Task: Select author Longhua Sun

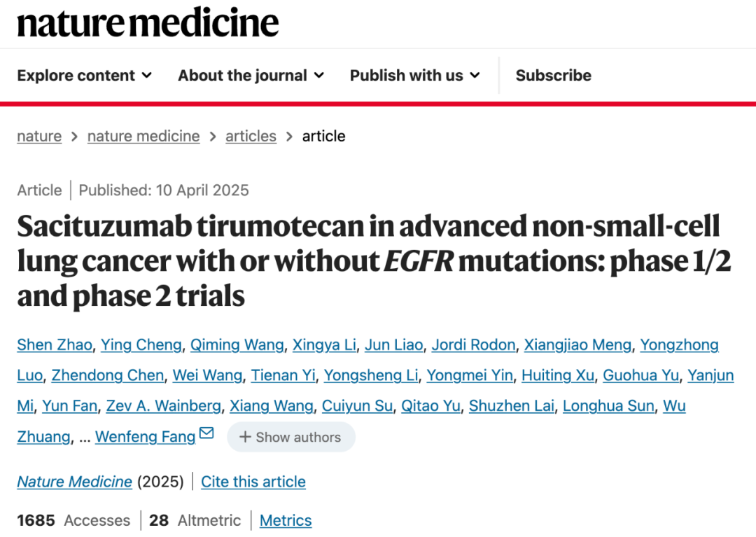Action: [x=608, y=406]
